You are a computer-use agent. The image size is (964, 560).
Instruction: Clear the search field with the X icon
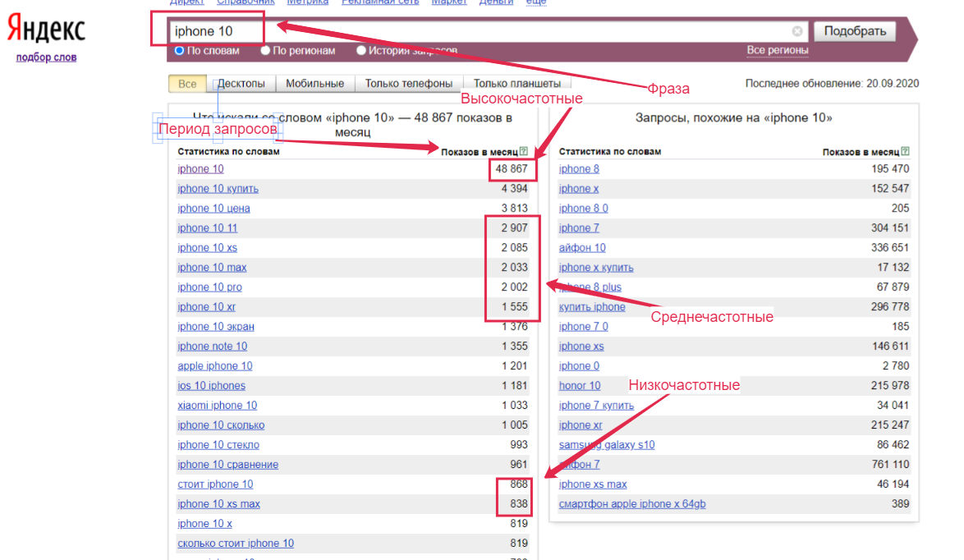796,31
